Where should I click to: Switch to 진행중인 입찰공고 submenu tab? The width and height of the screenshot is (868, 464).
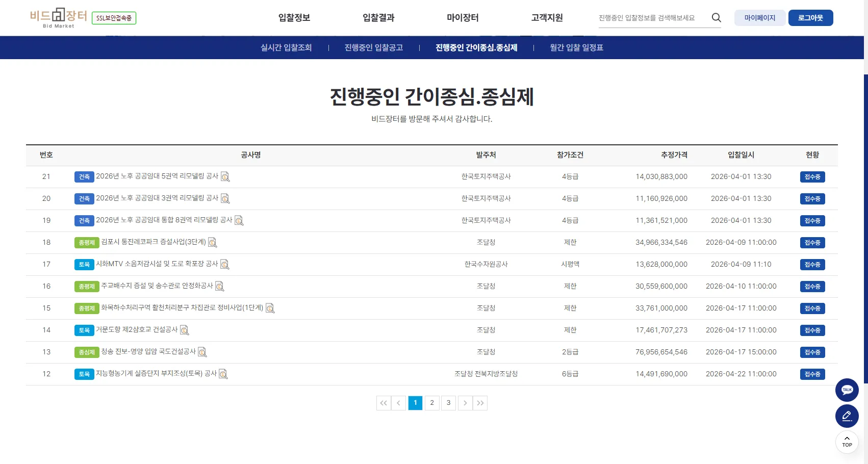click(x=374, y=47)
